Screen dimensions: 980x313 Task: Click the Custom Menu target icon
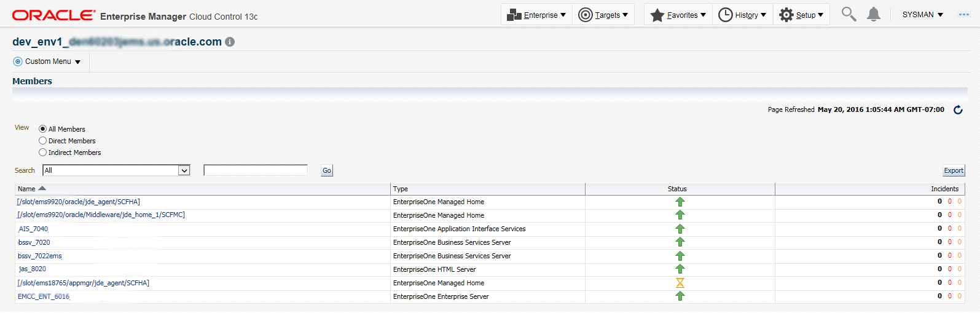pyautogui.click(x=18, y=61)
